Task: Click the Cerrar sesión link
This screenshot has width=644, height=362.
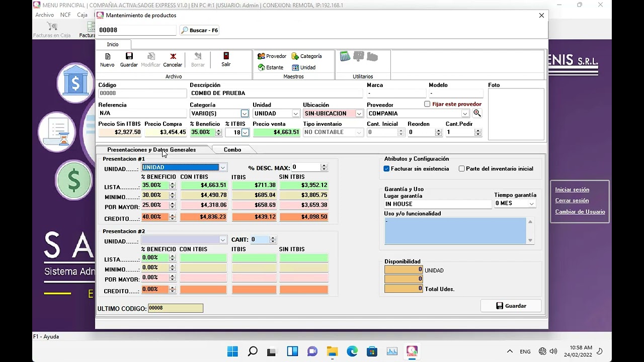Action: (572, 201)
